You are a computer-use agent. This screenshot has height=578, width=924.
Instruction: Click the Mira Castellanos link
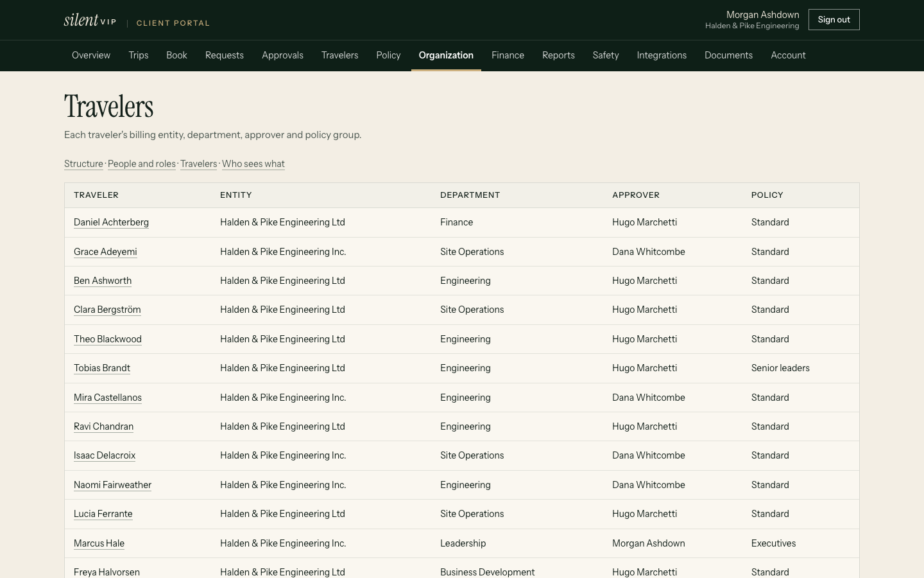pyautogui.click(x=108, y=398)
